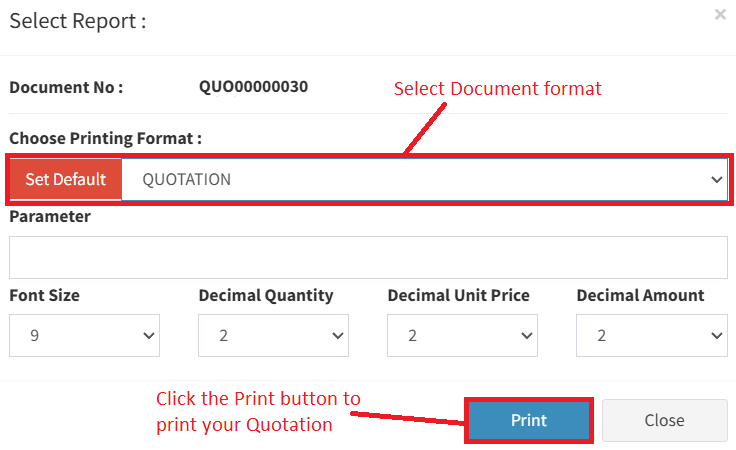Click the Document No label
The height and width of the screenshot is (450, 736).
66,87
